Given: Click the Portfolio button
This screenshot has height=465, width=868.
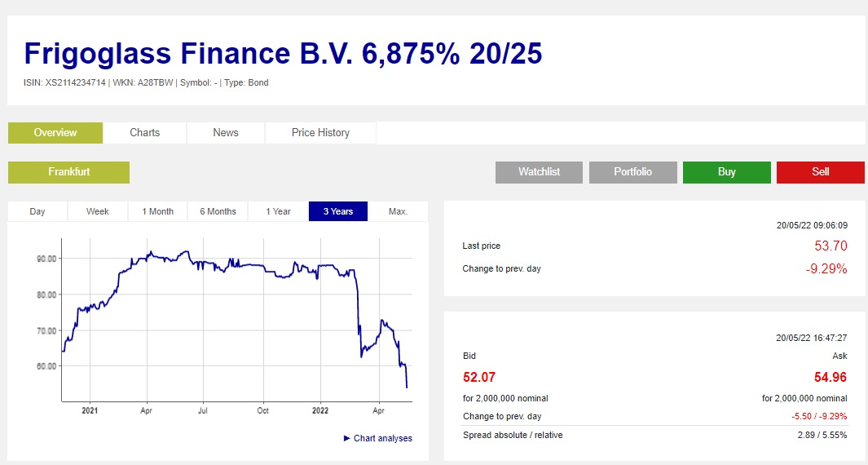Looking at the screenshot, I should (632, 172).
